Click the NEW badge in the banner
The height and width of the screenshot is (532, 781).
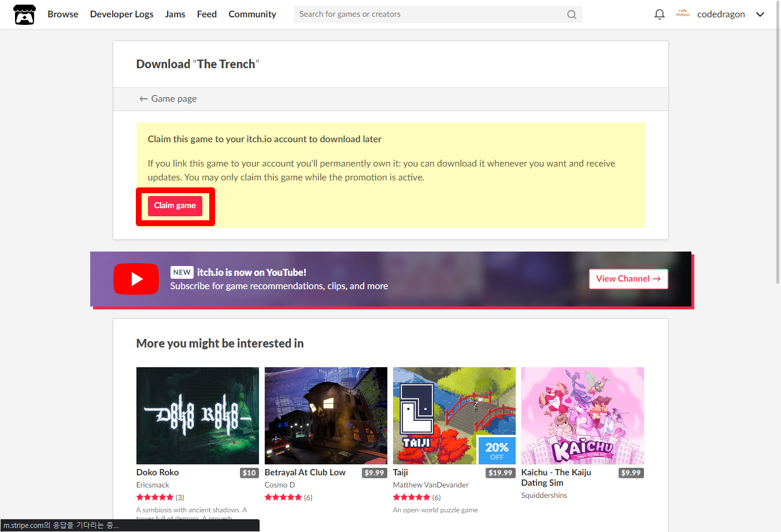pyautogui.click(x=182, y=272)
